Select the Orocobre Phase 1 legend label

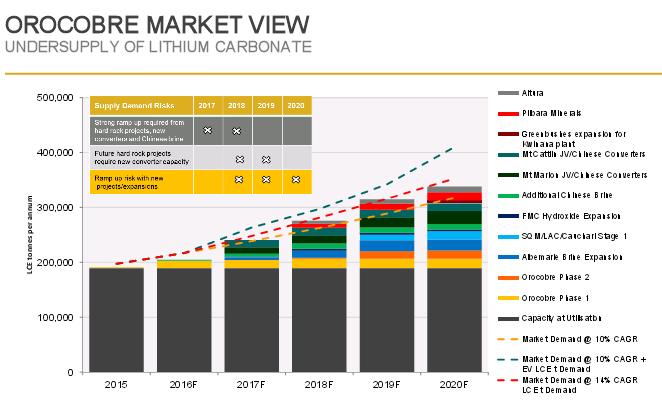click(556, 298)
